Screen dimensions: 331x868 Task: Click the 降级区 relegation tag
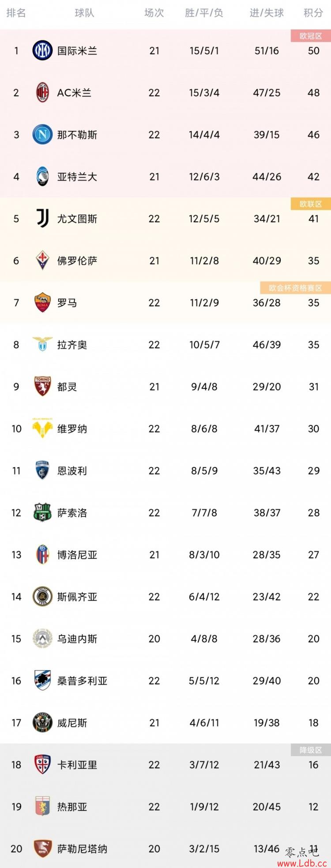(x=311, y=750)
